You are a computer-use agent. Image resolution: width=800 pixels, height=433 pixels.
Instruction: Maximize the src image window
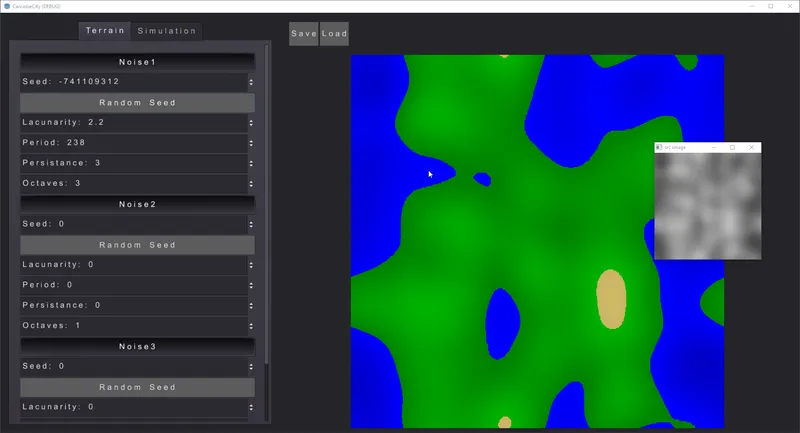733,147
